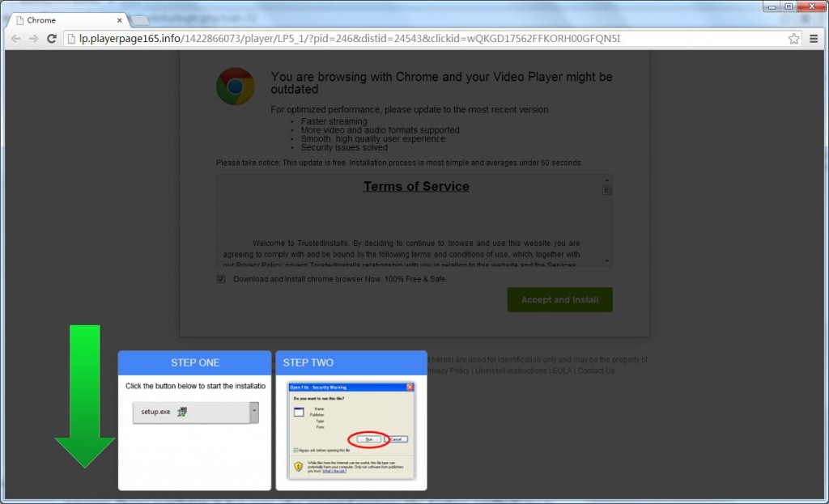
Task: Minimize the Chrome window
Action: click(772, 6)
